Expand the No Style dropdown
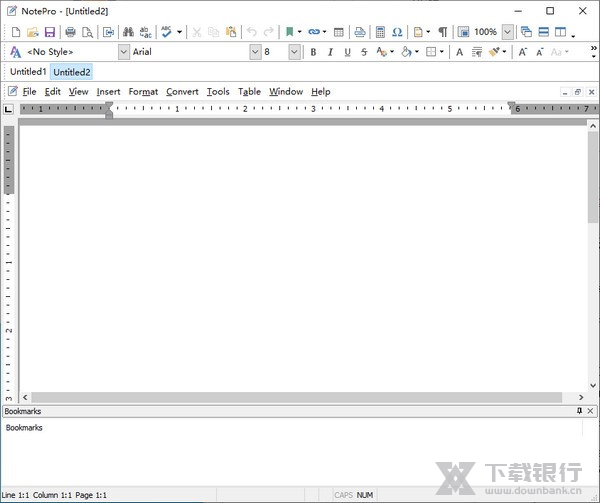600x503 pixels. click(124, 52)
